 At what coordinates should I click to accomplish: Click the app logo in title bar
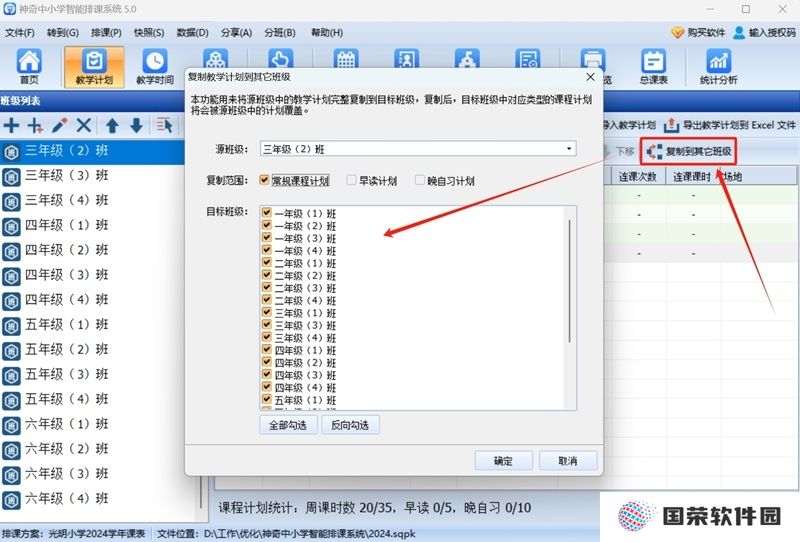click(9, 9)
